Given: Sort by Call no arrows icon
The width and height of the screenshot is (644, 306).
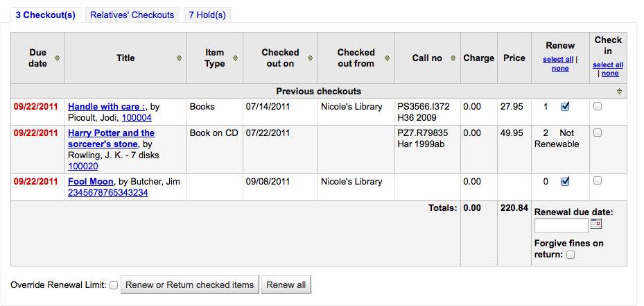Looking at the screenshot, I should (x=453, y=58).
